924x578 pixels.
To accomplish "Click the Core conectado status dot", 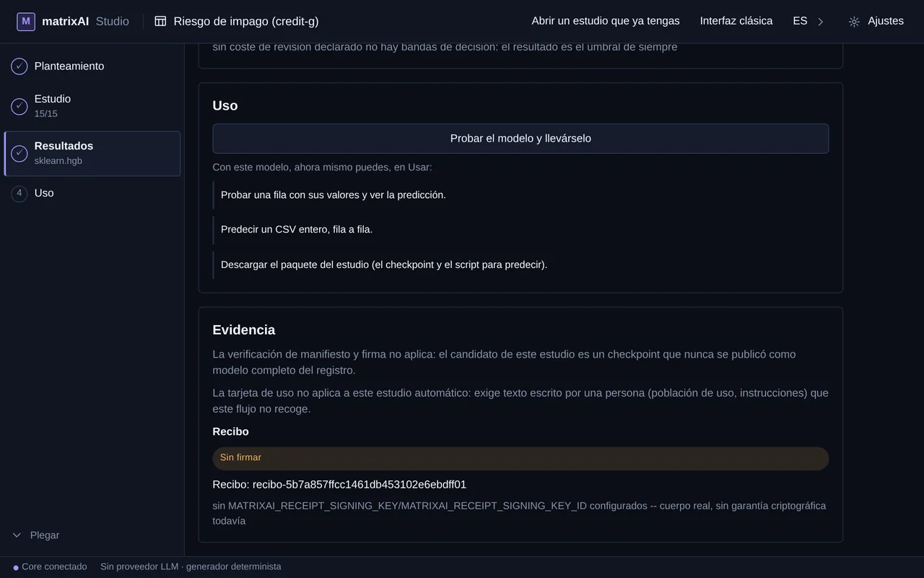I will [16, 568].
